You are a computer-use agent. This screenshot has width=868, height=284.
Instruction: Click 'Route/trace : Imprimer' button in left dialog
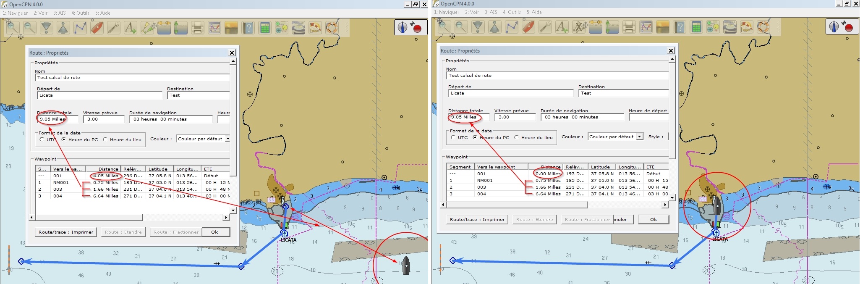[x=66, y=232]
